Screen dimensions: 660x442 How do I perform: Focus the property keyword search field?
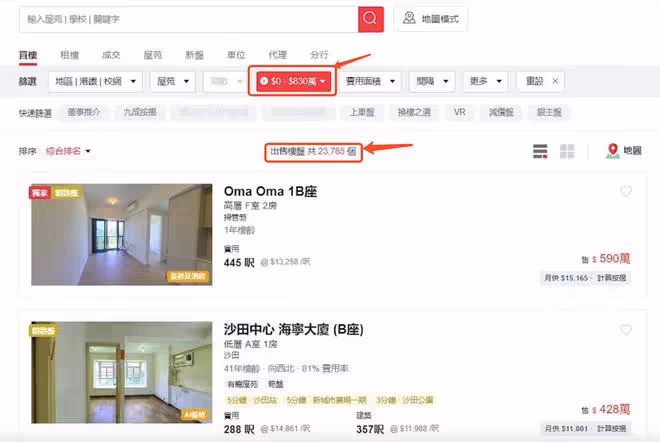pyautogui.click(x=189, y=19)
